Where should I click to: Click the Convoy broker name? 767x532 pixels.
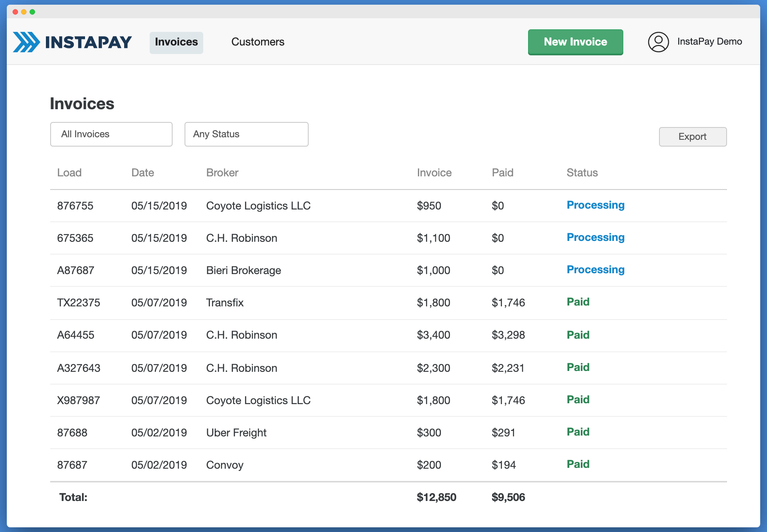(x=225, y=465)
